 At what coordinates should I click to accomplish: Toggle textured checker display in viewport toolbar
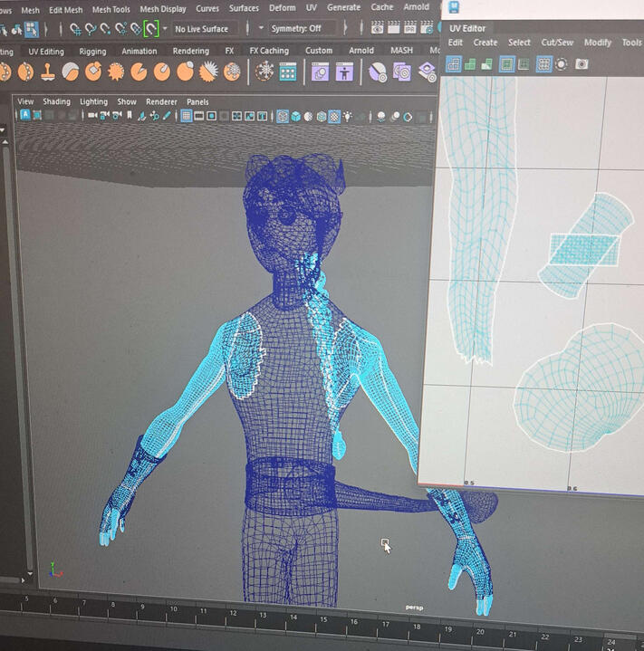click(x=334, y=117)
